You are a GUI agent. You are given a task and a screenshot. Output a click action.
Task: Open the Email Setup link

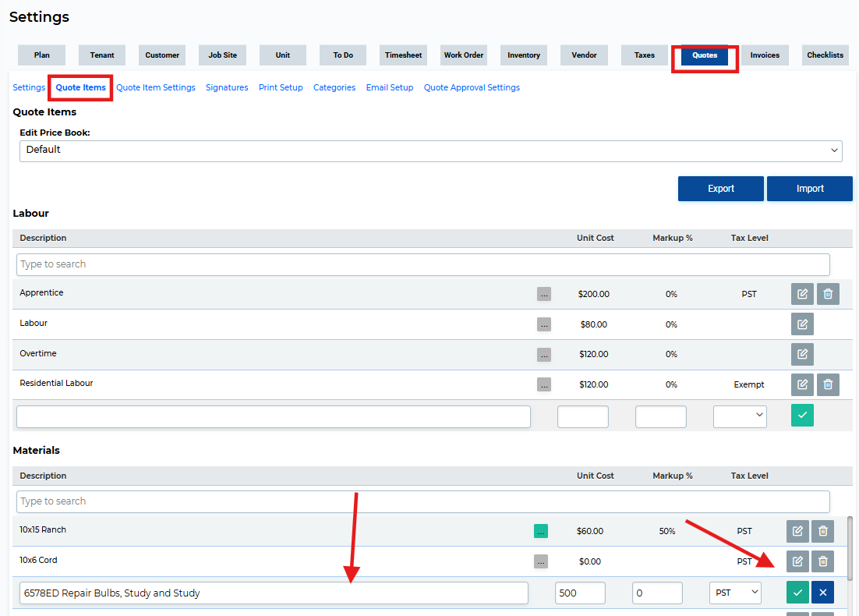[390, 87]
